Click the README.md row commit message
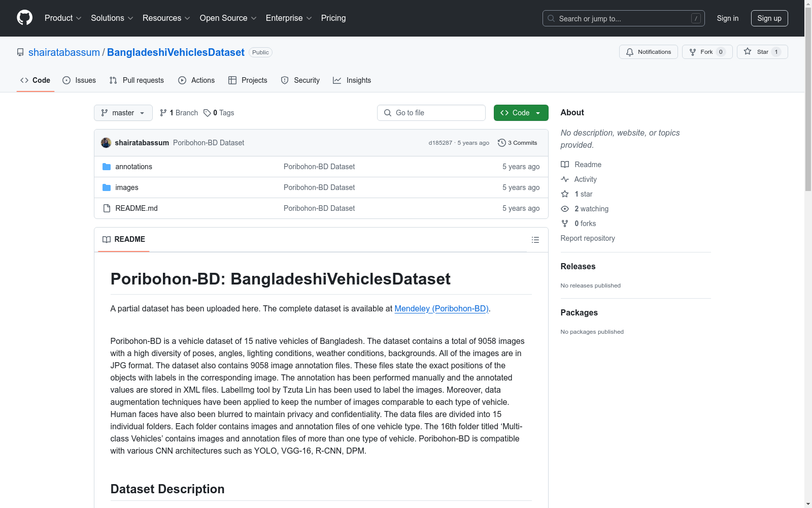 coord(319,208)
